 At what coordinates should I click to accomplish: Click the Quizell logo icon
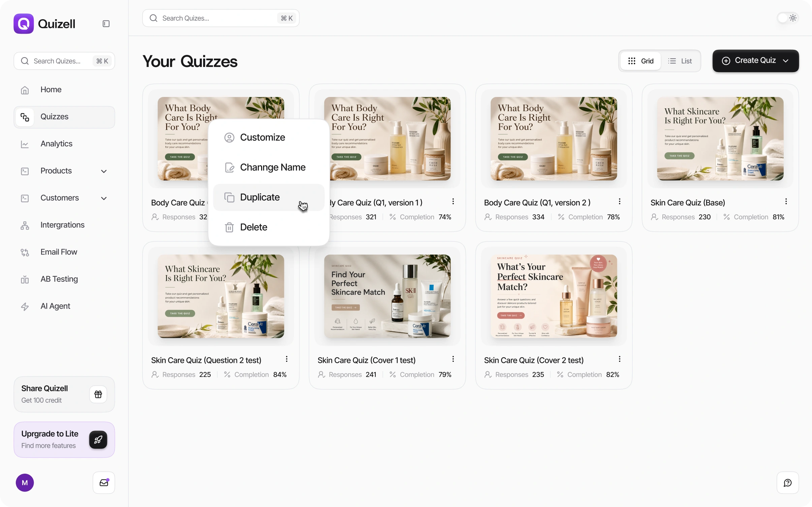[x=24, y=24]
